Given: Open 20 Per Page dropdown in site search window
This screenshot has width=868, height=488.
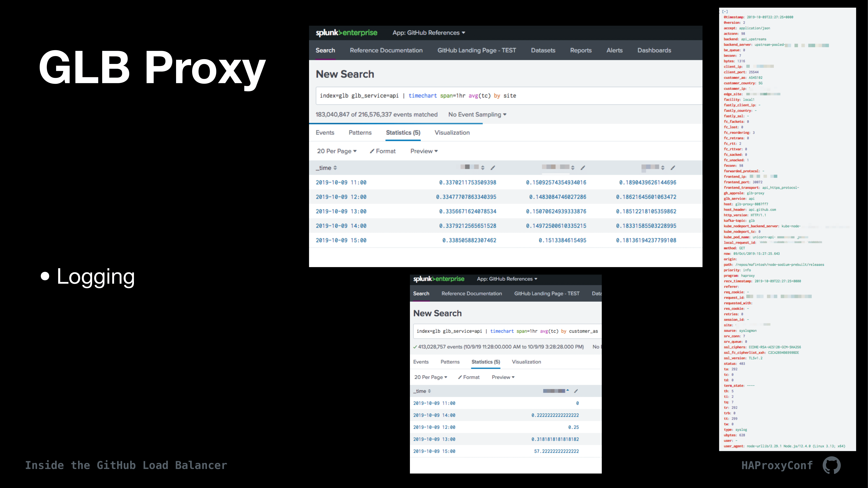Looking at the screenshot, I should [x=337, y=151].
